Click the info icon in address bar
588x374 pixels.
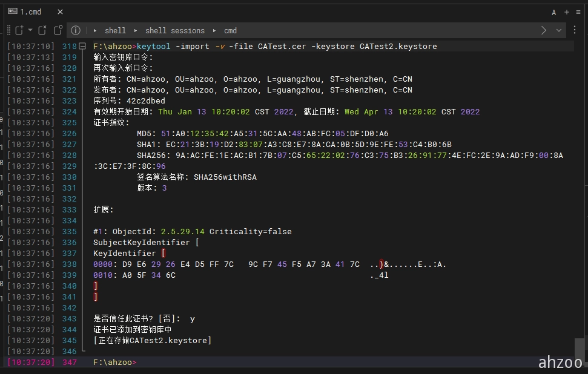pos(75,30)
